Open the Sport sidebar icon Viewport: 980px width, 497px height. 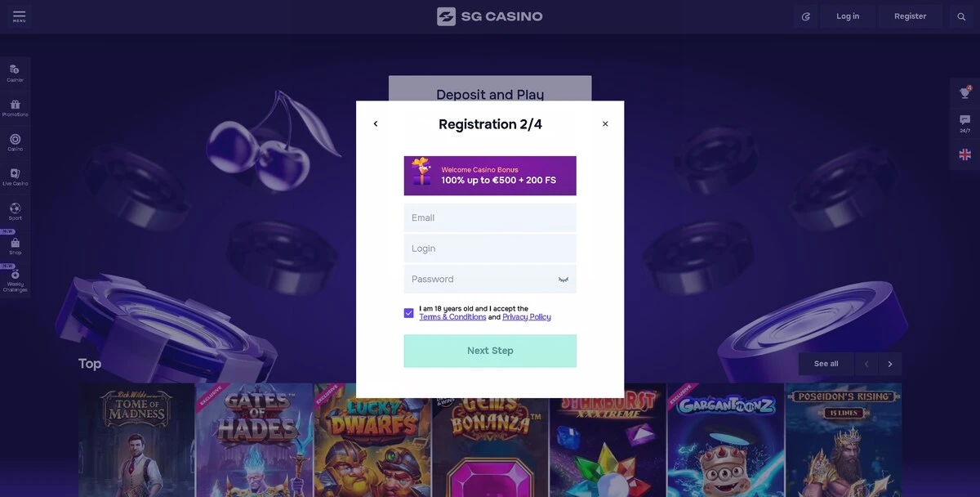pyautogui.click(x=15, y=211)
